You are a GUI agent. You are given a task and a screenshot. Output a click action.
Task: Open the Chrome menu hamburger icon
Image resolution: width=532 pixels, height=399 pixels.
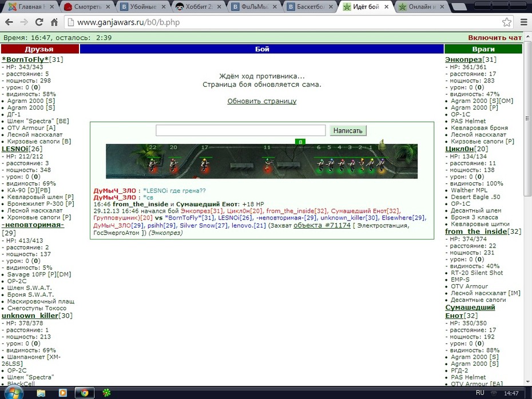pyautogui.click(x=524, y=22)
